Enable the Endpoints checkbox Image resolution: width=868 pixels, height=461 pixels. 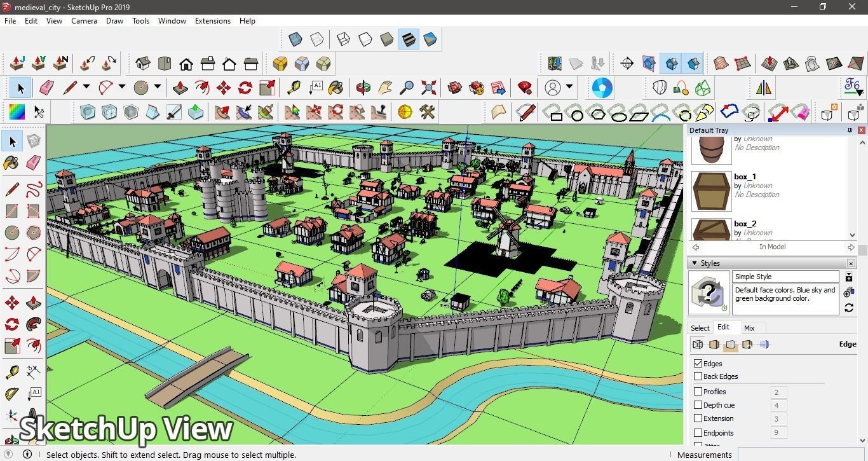698,433
